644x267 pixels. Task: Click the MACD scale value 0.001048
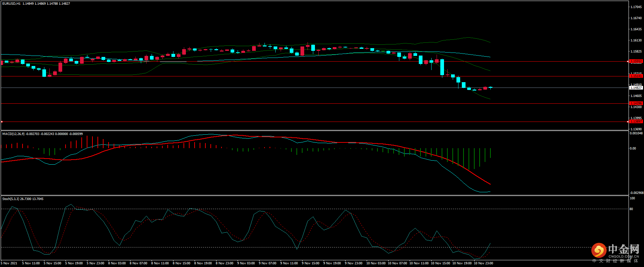[x=636, y=133]
